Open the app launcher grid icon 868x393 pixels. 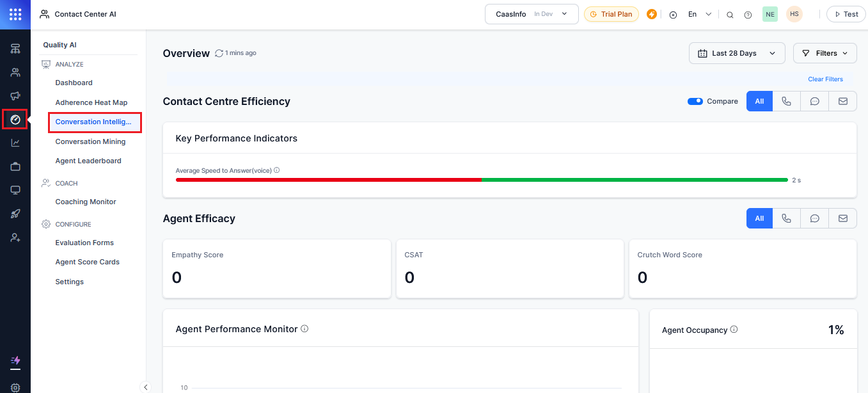pyautogui.click(x=15, y=14)
